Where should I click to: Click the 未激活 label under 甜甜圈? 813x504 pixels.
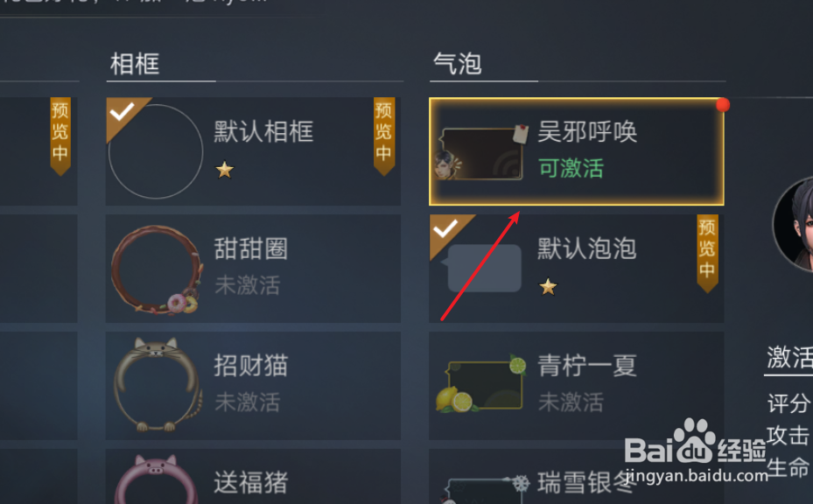pyautogui.click(x=248, y=285)
